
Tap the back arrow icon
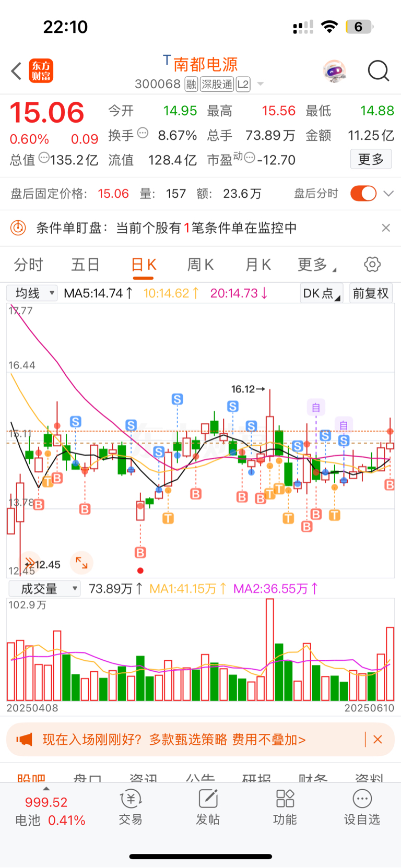pyautogui.click(x=16, y=71)
